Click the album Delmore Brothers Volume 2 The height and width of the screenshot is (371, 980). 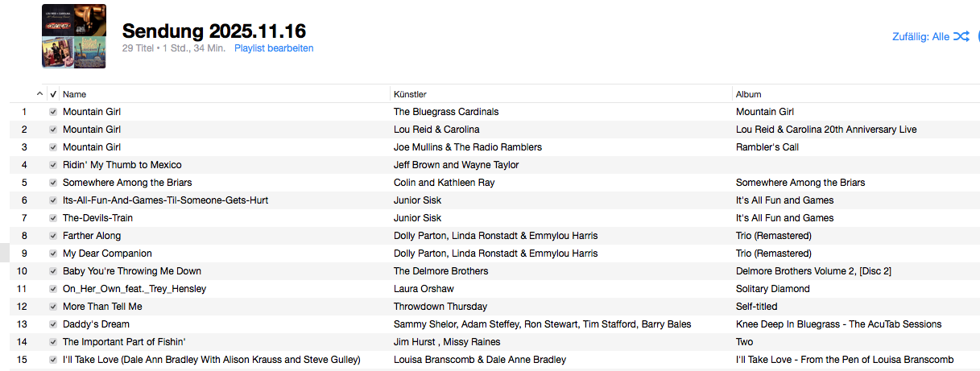click(x=813, y=271)
